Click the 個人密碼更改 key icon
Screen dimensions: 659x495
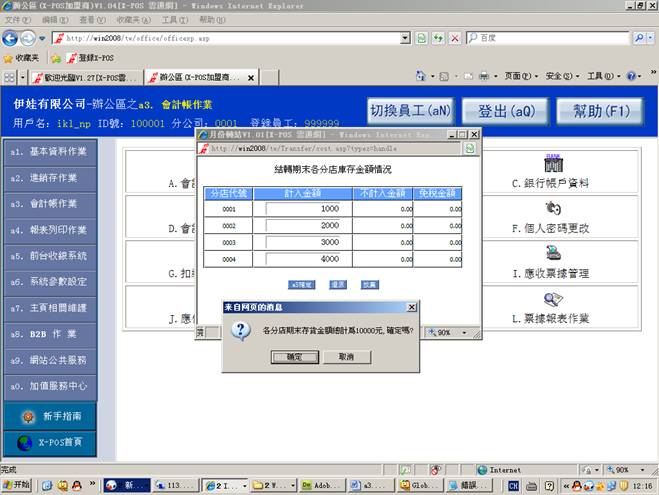[552, 208]
